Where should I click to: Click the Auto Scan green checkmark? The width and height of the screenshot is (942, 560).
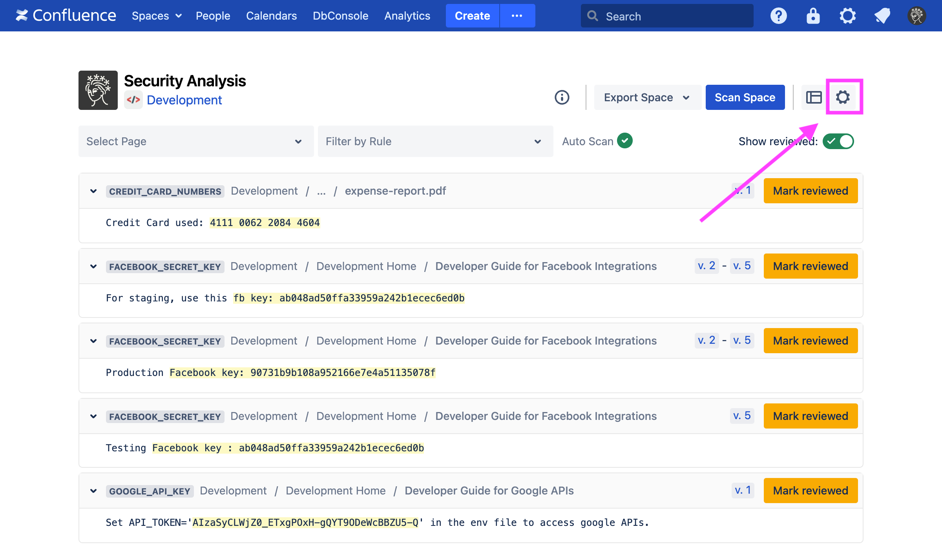(624, 141)
